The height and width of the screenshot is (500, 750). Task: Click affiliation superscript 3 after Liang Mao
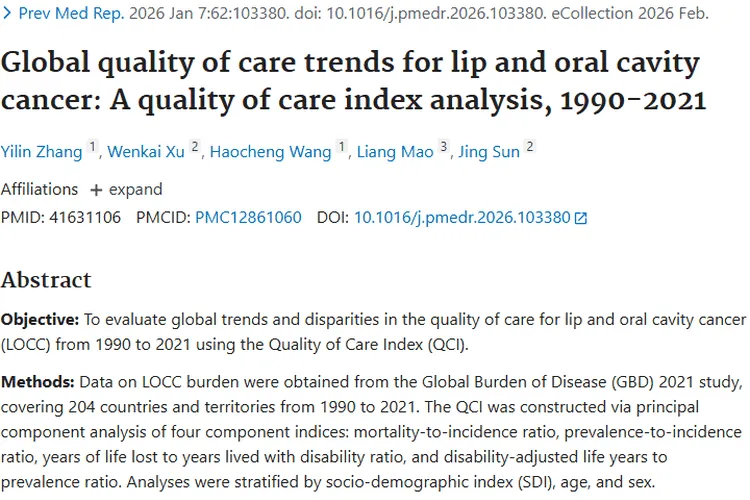tap(444, 147)
